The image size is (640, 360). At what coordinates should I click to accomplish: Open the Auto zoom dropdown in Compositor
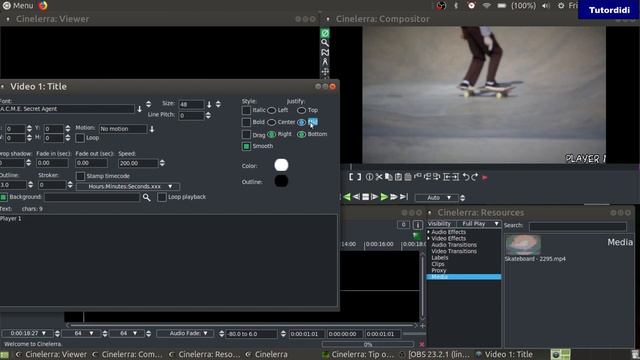437,198
